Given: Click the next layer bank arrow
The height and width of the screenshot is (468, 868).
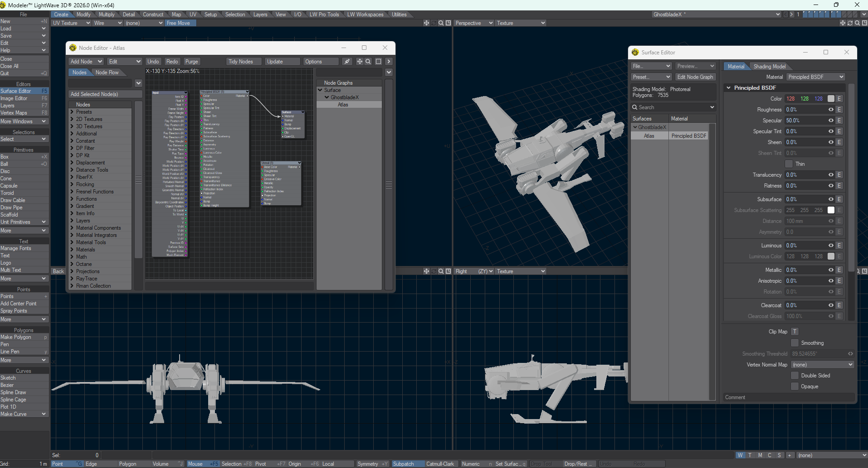Looking at the screenshot, I should (x=792, y=14).
